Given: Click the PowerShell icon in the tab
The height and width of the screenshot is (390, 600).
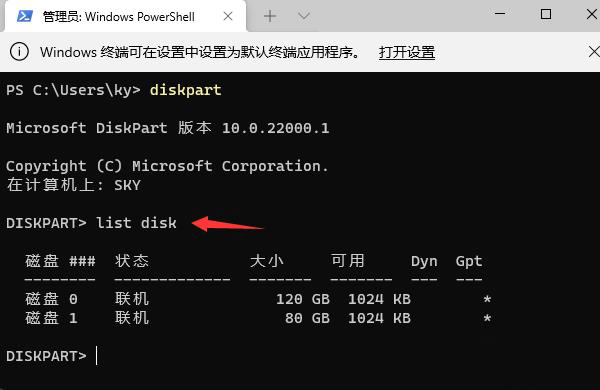Looking at the screenshot, I should 24,16.
